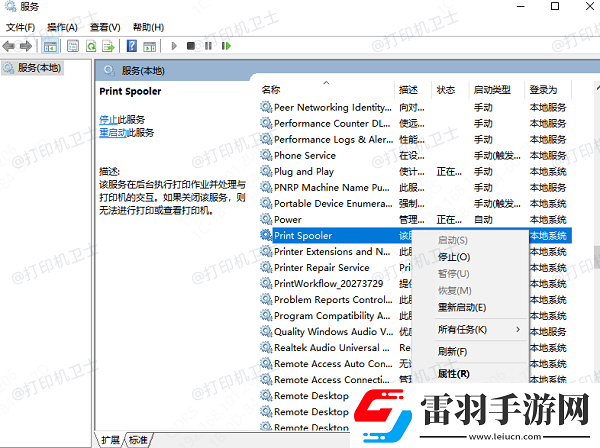The width and height of the screenshot is (600, 448).
Task: Select 服务(本地) in the left tree
Action: [x=33, y=68]
